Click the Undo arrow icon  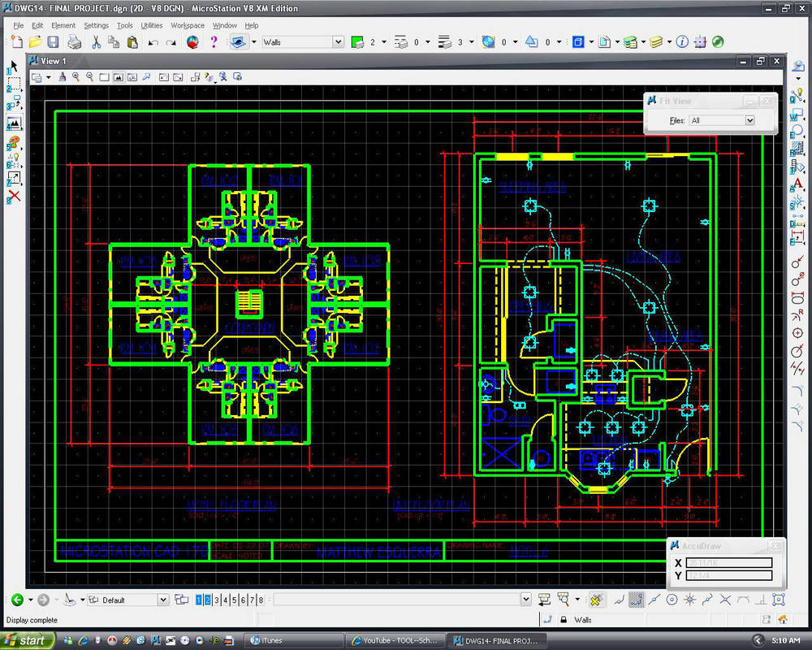pos(153,42)
